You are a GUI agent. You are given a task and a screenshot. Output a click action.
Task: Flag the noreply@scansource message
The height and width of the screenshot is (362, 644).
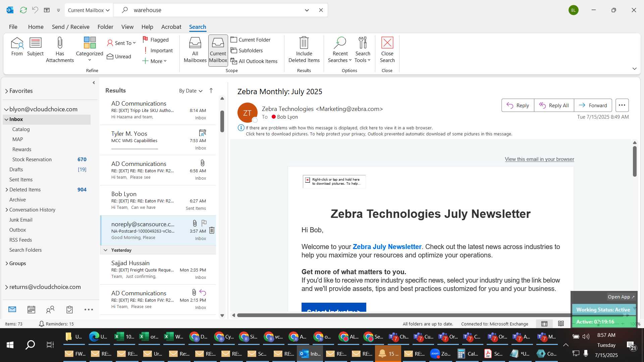pyautogui.click(x=204, y=223)
